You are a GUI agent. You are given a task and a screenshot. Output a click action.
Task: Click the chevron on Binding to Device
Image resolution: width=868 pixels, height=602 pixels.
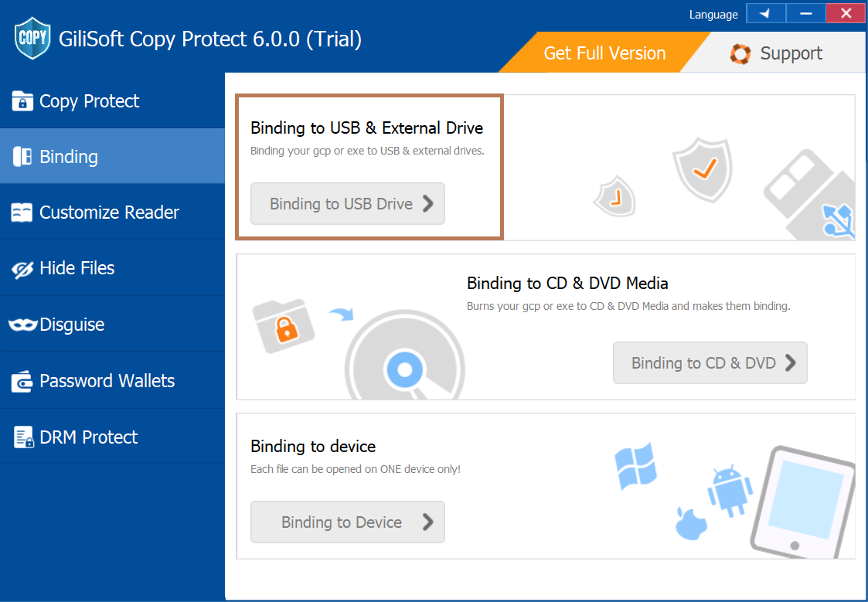point(428,522)
